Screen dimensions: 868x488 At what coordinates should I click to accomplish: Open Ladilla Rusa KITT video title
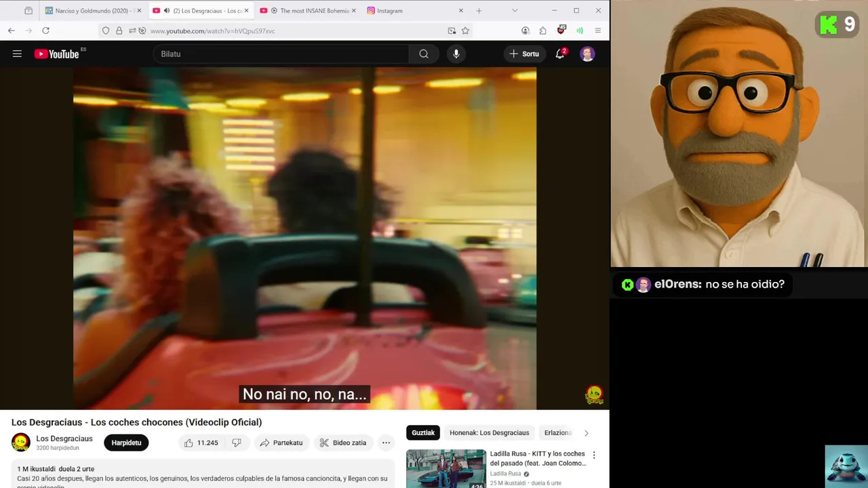pyautogui.click(x=537, y=458)
